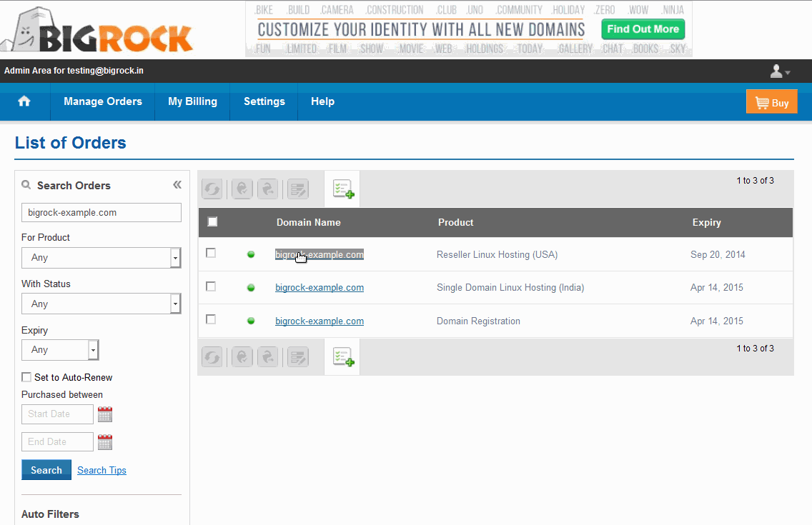Click the magnifier icon beside Search Orders
812x525 pixels.
coord(26,185)
